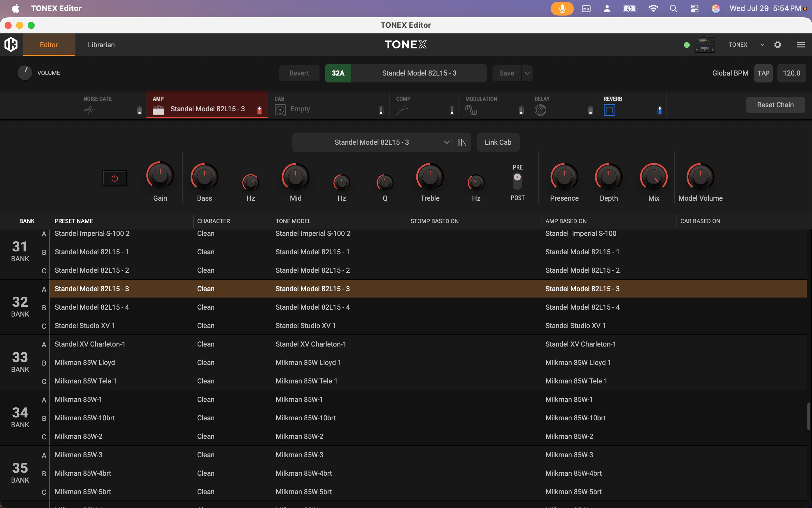Click the master Volume knob

coord(25,73)
